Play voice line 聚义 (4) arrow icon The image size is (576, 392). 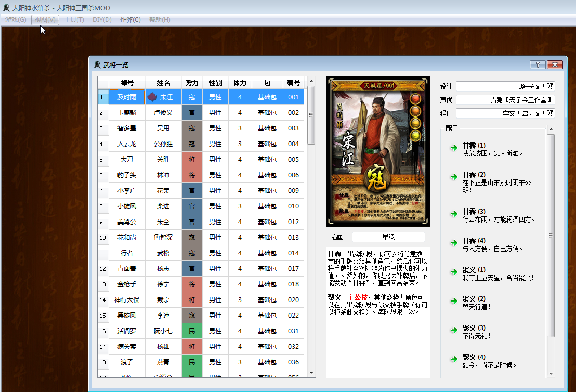pos(454,359)
